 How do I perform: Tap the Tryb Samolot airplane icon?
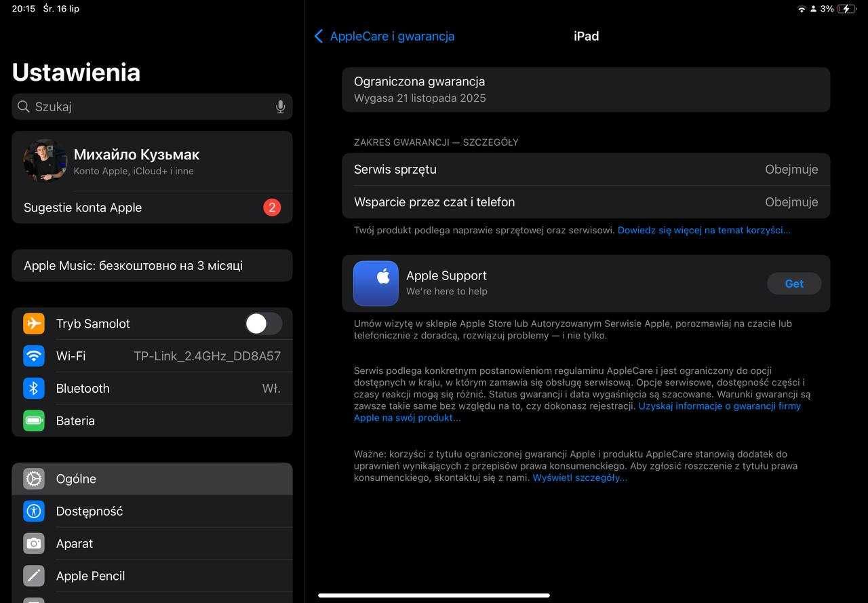[34, 324]
